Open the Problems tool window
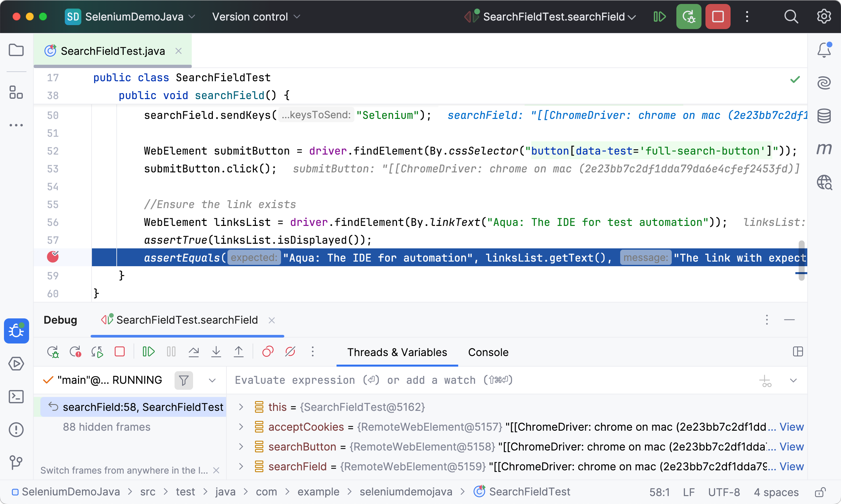Image resolution: width=841 pixels, height=504 pixels. [16, 430]
